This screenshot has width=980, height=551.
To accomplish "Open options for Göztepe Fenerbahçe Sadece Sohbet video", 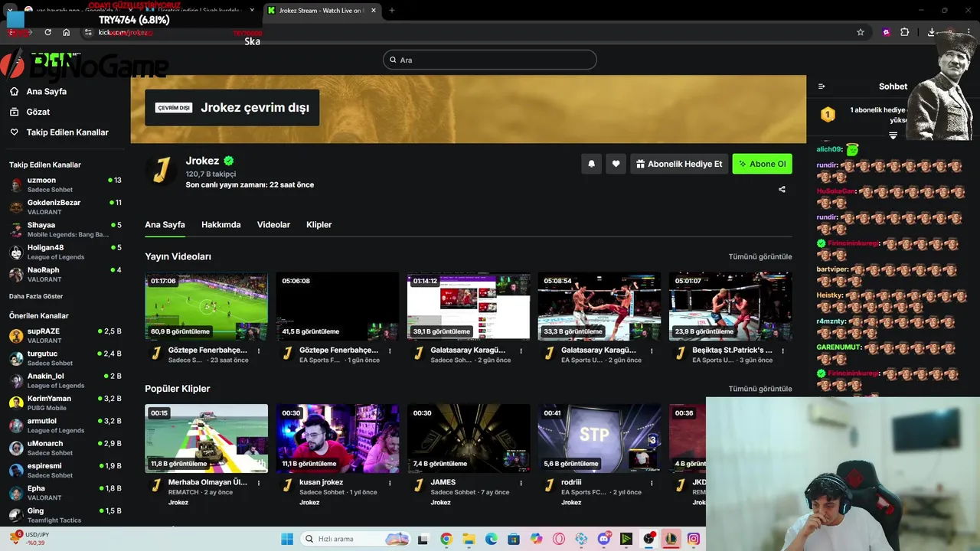I will (259, 350).
